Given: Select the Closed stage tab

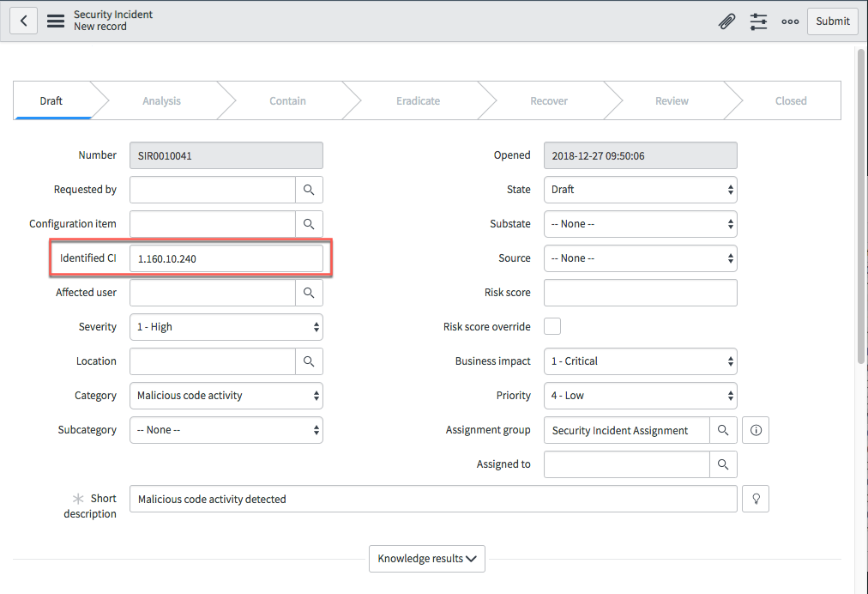Looking at the screenshot, I should click(791, 100).
